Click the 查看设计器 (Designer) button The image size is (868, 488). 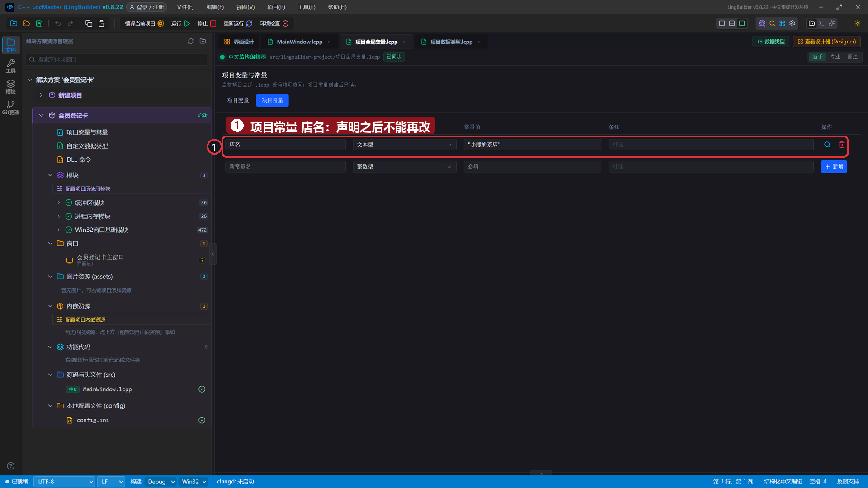point(826,42)
